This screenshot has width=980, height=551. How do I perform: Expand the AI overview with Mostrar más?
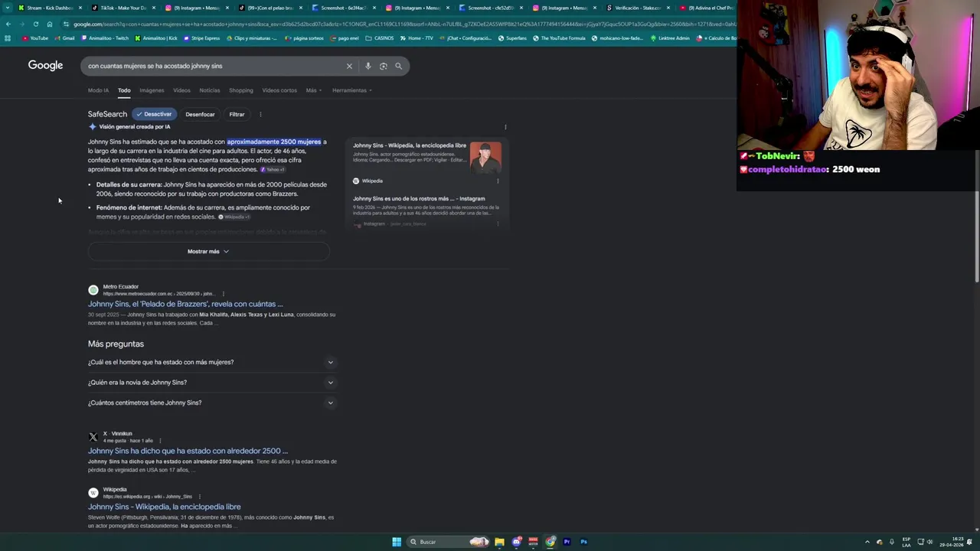[208, 251]
